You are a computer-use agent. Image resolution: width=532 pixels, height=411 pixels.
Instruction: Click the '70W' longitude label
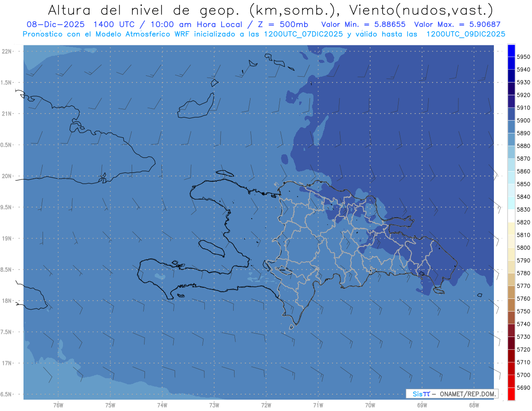click(x=370, y=404)
